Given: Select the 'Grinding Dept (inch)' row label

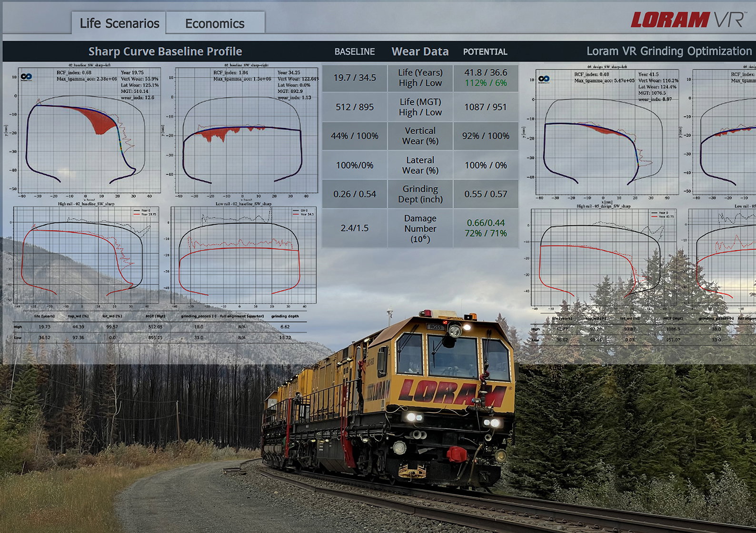Looking at the screenshot, I should pyautogui.click(x=420, y=194).
